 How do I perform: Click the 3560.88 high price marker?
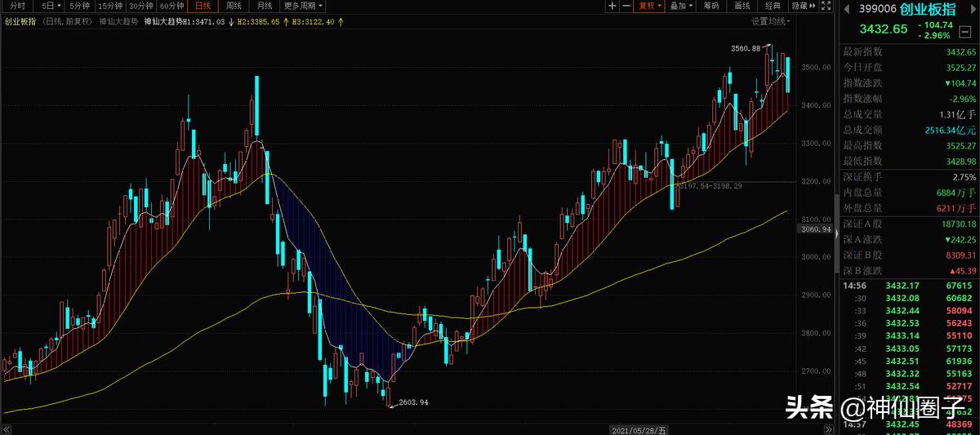tap(746, 48)
